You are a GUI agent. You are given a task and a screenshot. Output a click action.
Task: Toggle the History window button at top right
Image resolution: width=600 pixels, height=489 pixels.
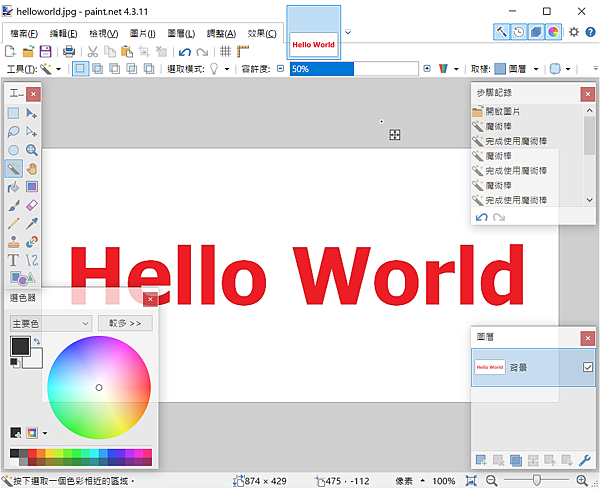[x=517, y=31]
